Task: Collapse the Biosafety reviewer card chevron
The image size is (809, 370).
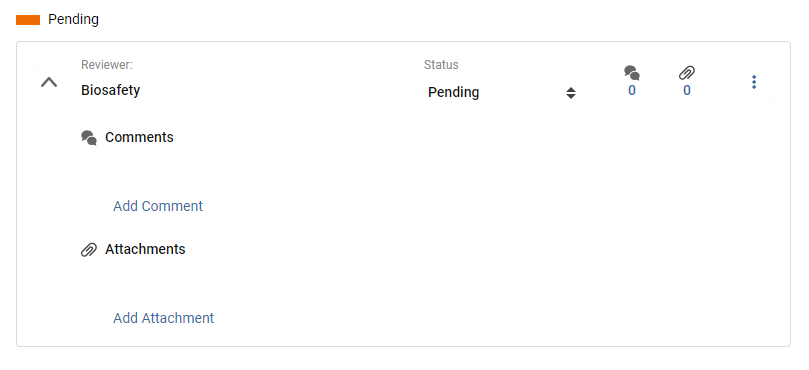Action: pos(49,82)
